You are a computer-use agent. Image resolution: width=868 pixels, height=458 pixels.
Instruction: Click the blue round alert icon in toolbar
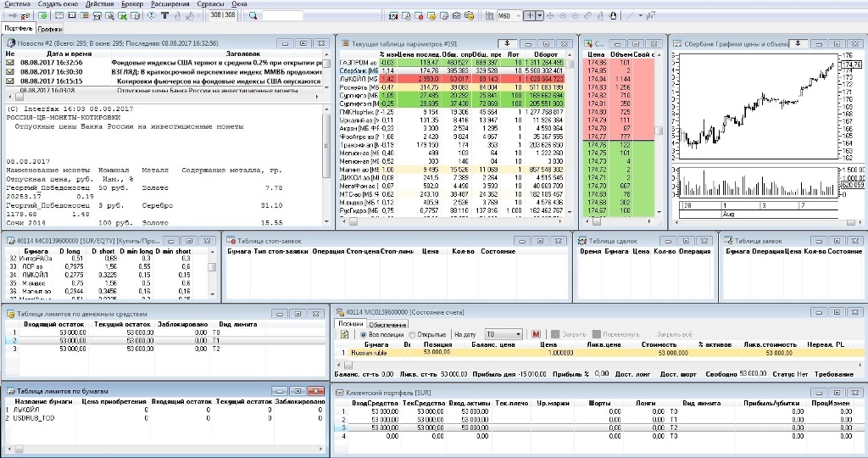[x=151, y=15]
